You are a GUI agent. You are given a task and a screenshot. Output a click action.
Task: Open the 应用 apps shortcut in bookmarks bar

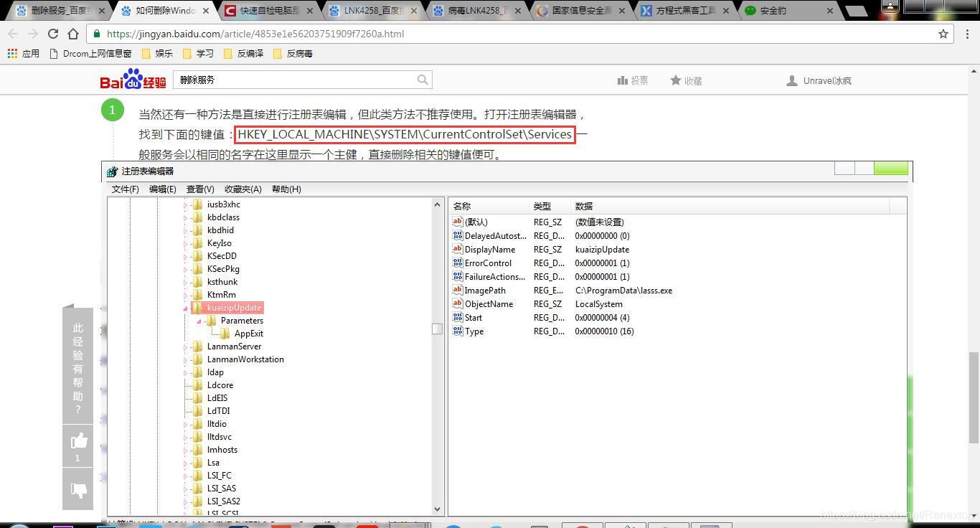tap(23, 53)
